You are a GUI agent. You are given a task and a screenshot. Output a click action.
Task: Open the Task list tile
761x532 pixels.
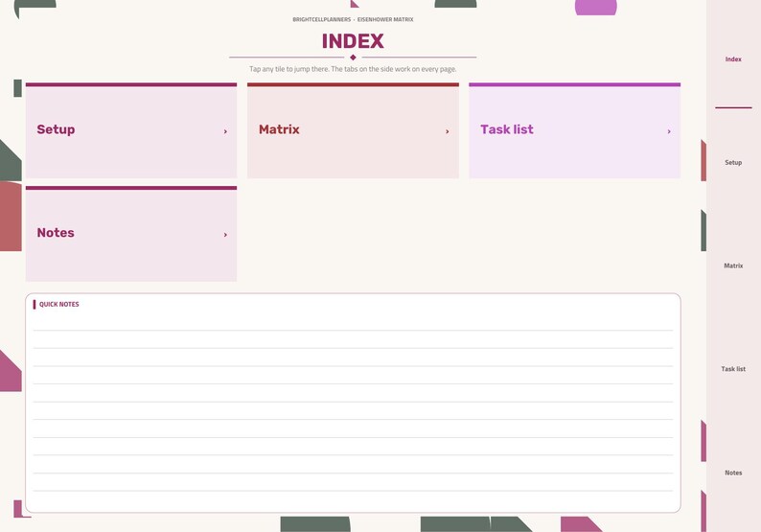tap(575, 130)
